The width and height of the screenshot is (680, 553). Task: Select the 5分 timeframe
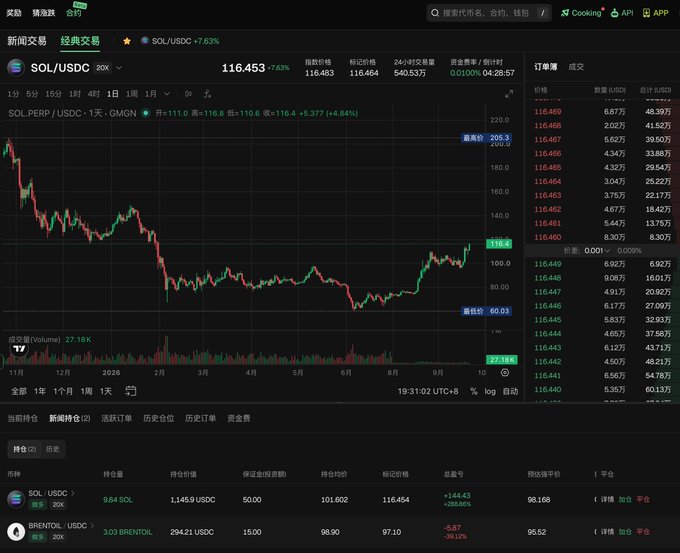point(32,94)
